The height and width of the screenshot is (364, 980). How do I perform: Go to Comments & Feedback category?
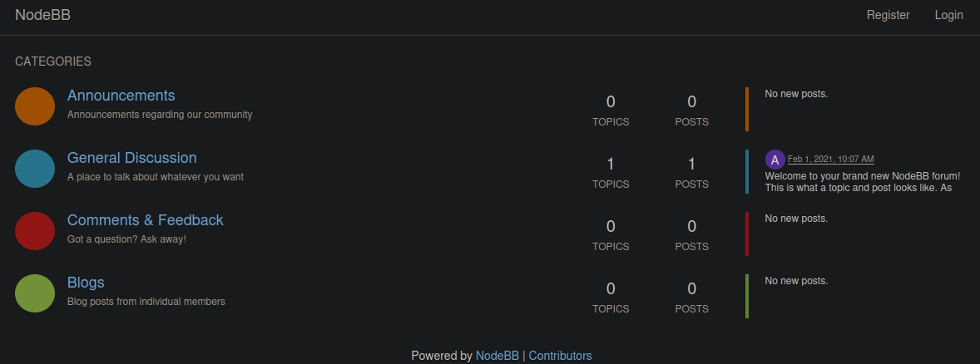145,220
